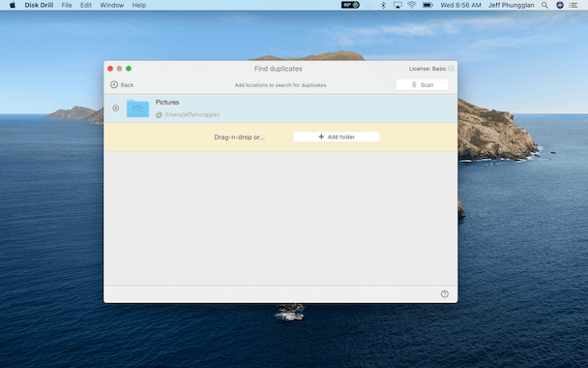Reveal the Pictures path in Finder
The height and width of the screenshot is (368, 588).
[159, 115]
